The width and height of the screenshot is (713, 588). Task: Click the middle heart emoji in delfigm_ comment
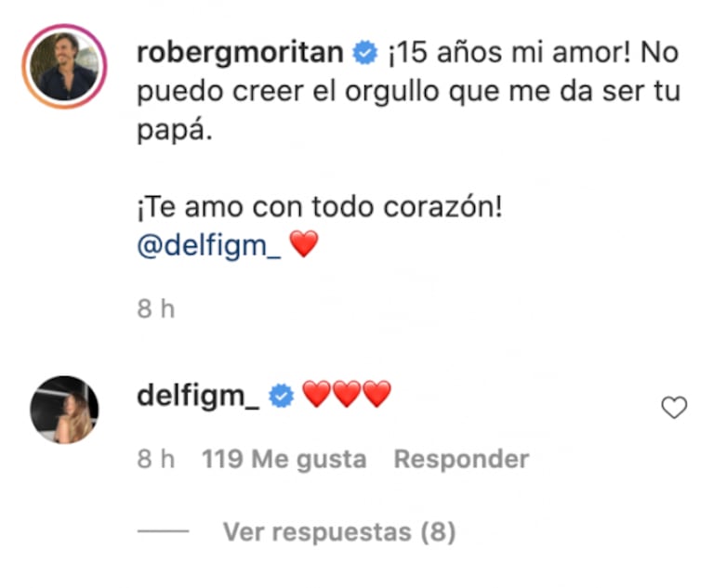click(347, 397)
